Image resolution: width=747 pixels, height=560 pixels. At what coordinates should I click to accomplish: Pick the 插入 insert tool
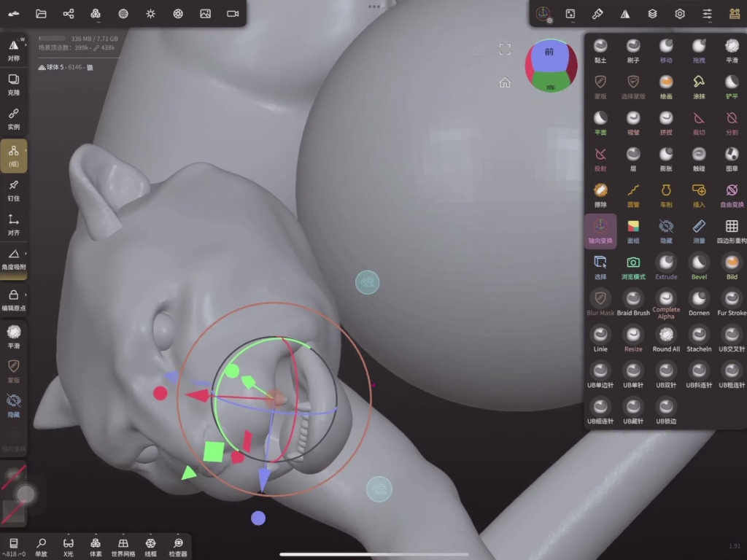[699, 195]
